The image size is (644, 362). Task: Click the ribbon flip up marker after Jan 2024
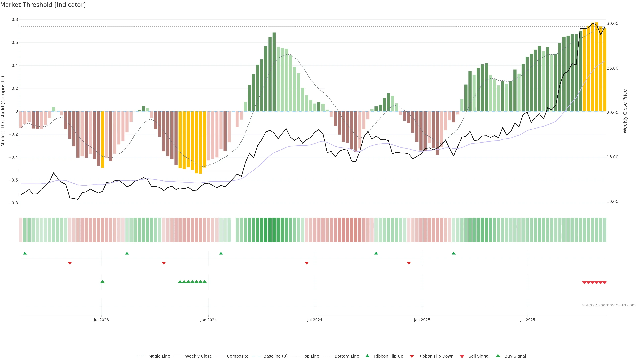click(x=221, y=253)
